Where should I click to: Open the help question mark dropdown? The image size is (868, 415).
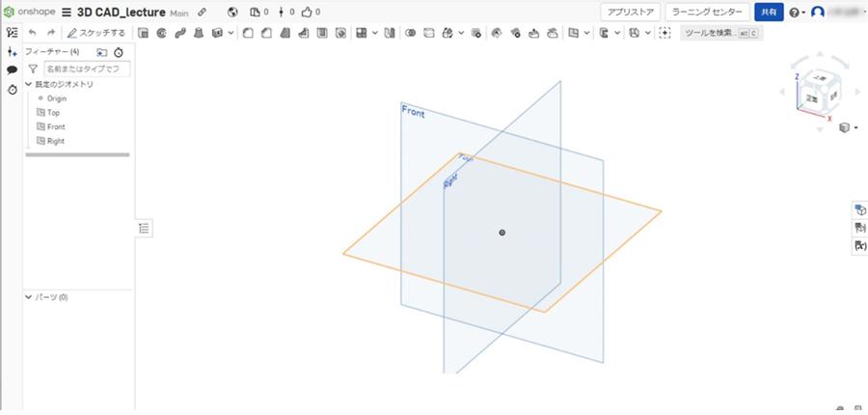coord(796,13)
